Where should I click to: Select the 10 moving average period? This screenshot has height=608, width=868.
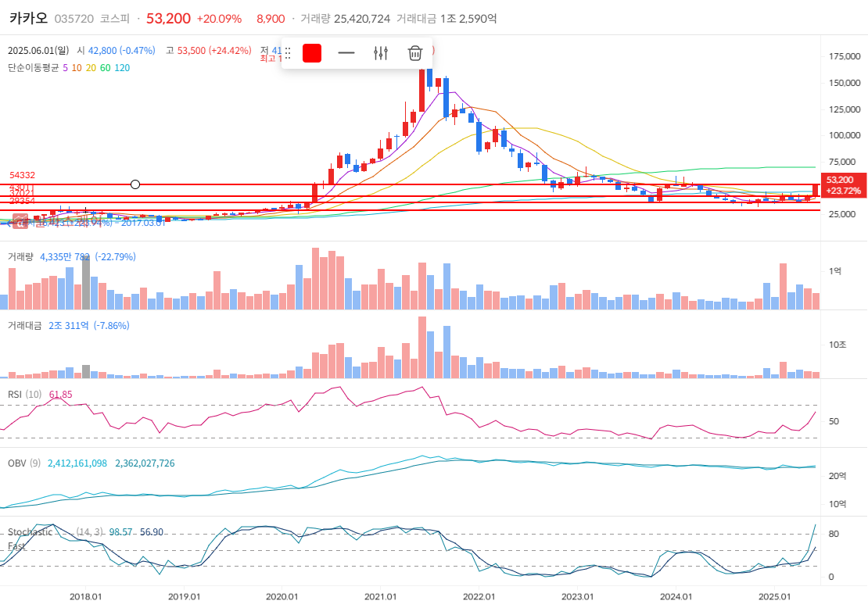coord(77,67)
